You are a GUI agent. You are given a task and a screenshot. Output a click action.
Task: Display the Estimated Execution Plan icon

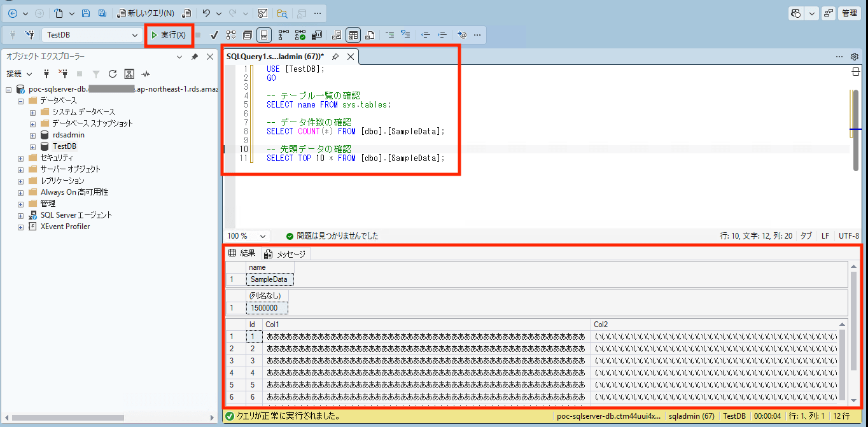(x=231, y=35)
